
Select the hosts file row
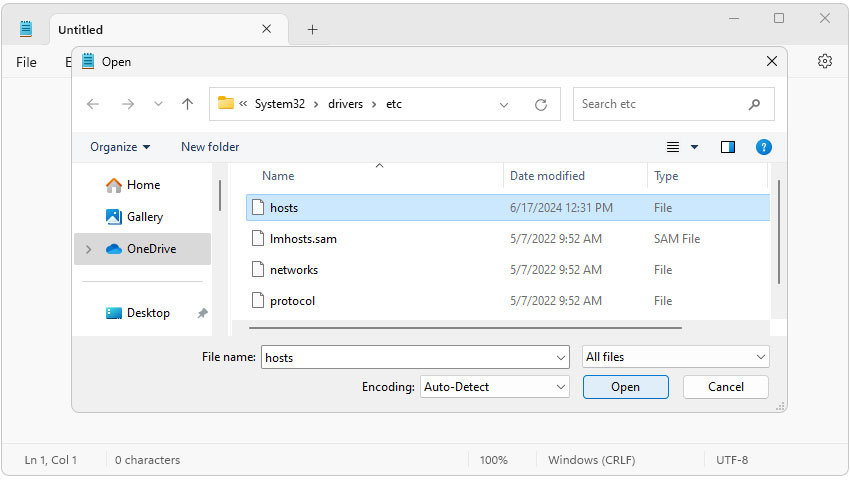tap(508, 208)
